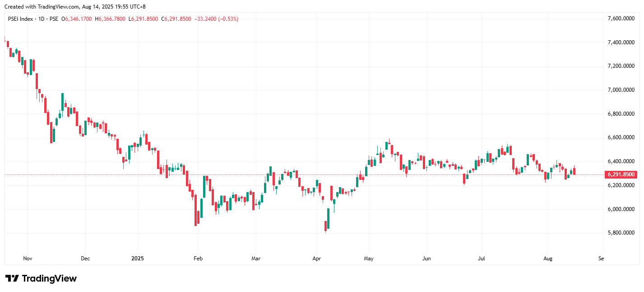Click the low value L6,291.8500

coord(144,19)
